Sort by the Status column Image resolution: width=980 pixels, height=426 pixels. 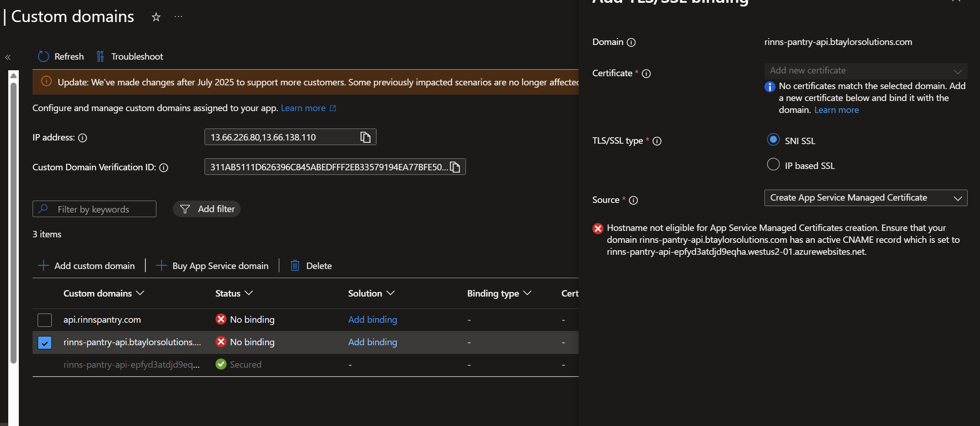click(x=234, y=293)
